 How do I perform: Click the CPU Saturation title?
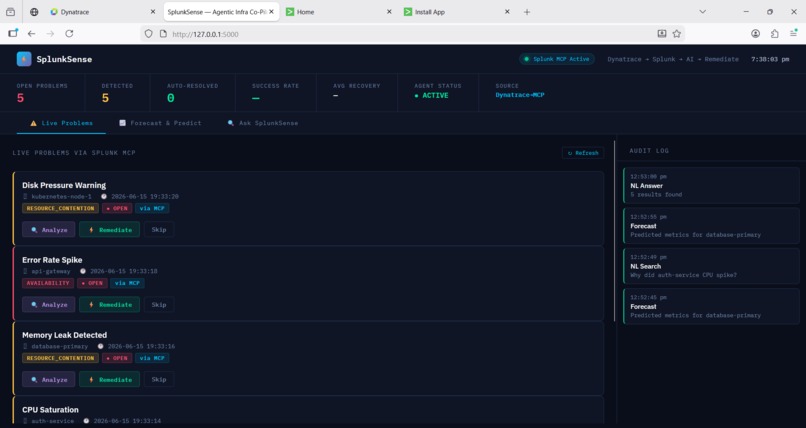click(x=50, y=410)
